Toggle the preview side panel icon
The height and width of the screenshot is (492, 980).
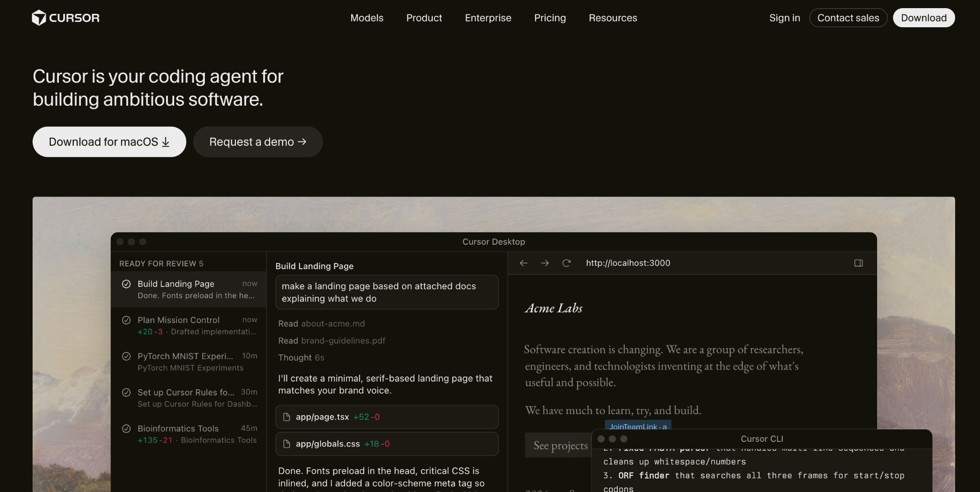point(858,263)
